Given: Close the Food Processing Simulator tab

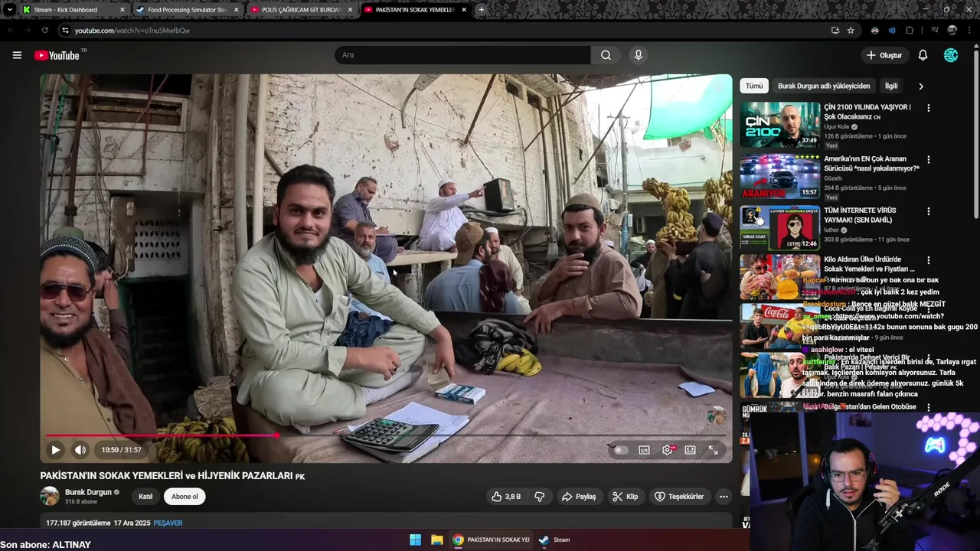Looking at the screenshot, I should pos(236,10).
